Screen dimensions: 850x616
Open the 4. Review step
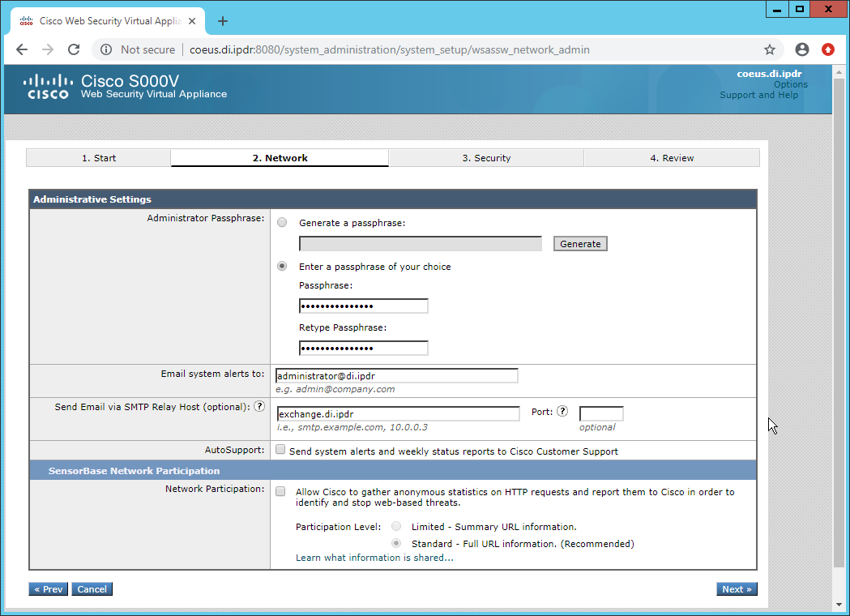672,158
